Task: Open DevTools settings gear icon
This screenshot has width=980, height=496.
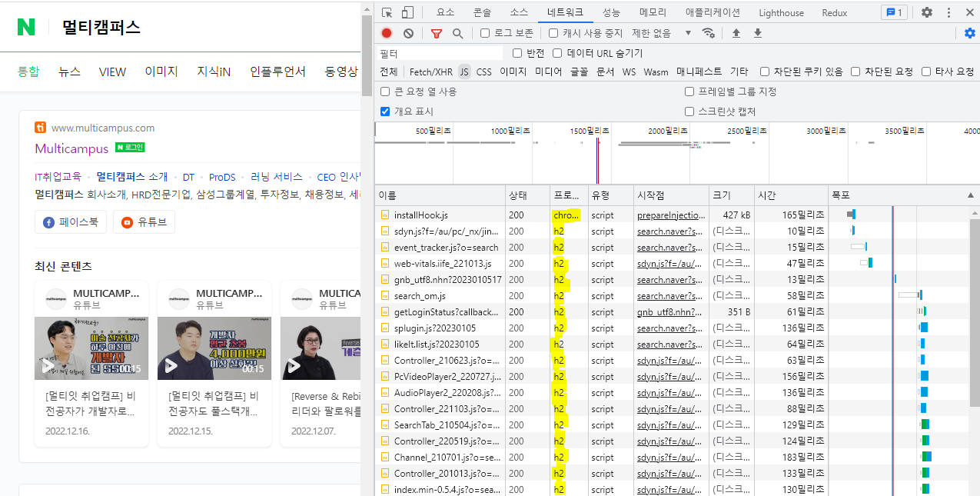Action: (927, 12)
